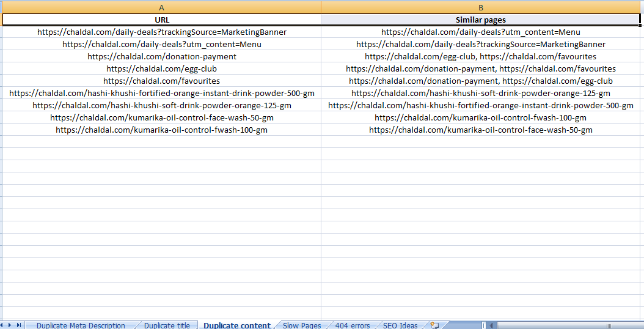Select the donation-payment URL cell in column A
The width and height of the screenshot is (644, 329).
pos(162,56)
